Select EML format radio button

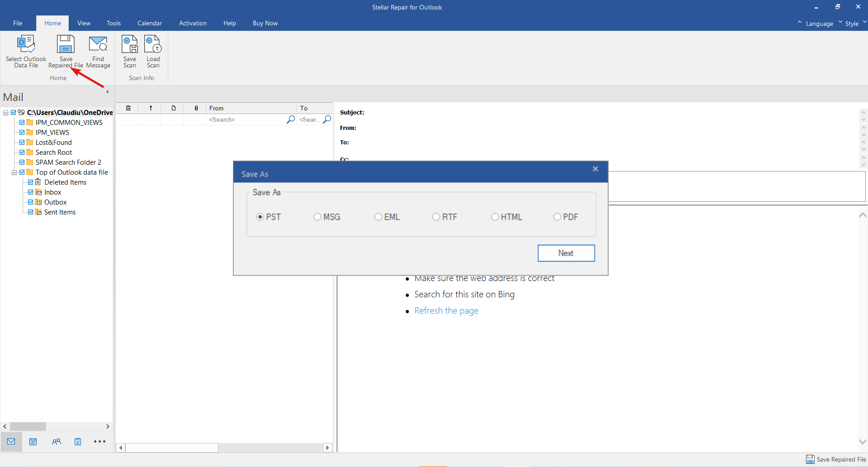click(378, 217)
